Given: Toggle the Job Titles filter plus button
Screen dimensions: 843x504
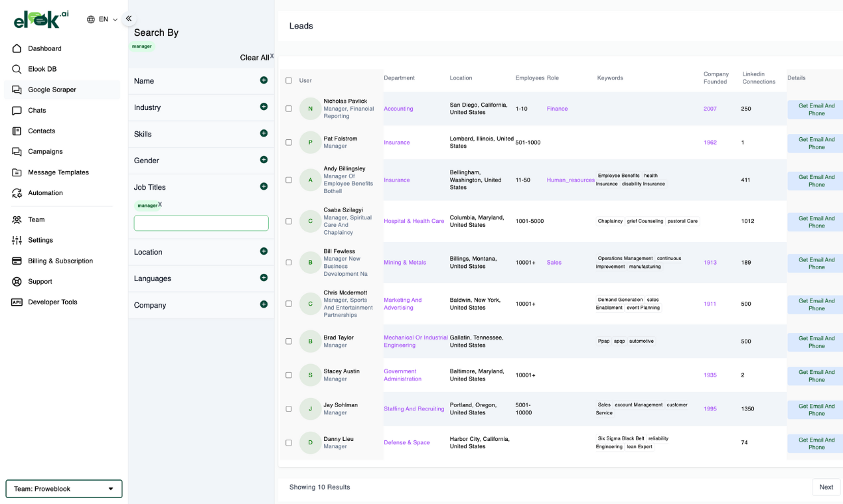Looking at the screenshot, I should 264,186.
